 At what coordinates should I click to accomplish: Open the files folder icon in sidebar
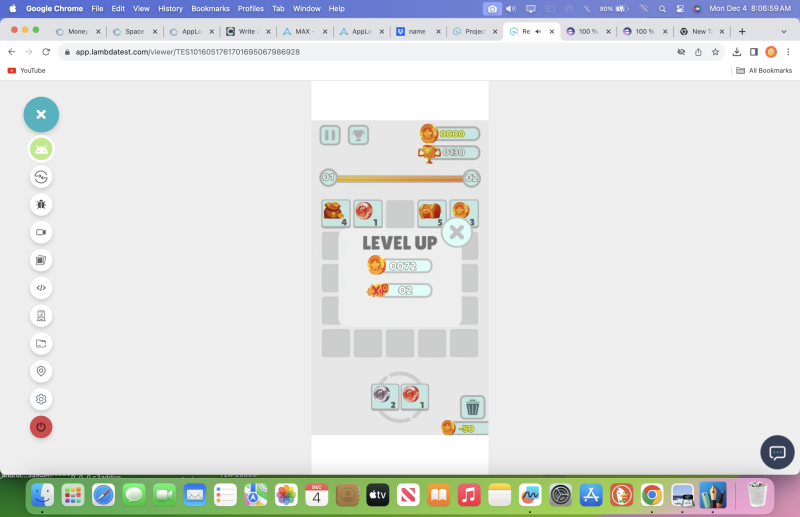(41, 343)
